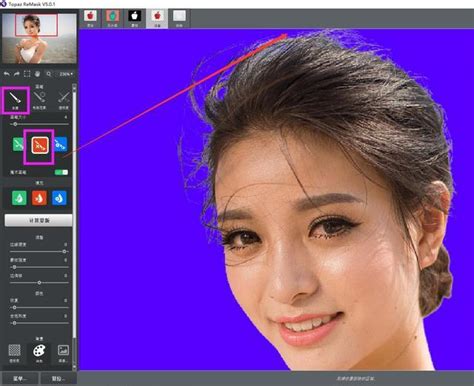This screenshot has width=474, height=386.
Task: Adjust the first color section slider
Action: pyautogui.click(x=39, y=307)
